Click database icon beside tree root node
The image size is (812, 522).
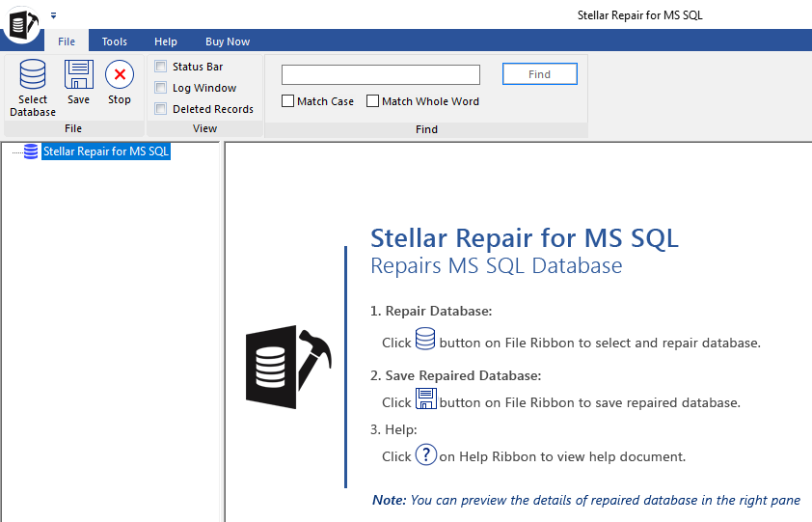click(x=31, y=151)
